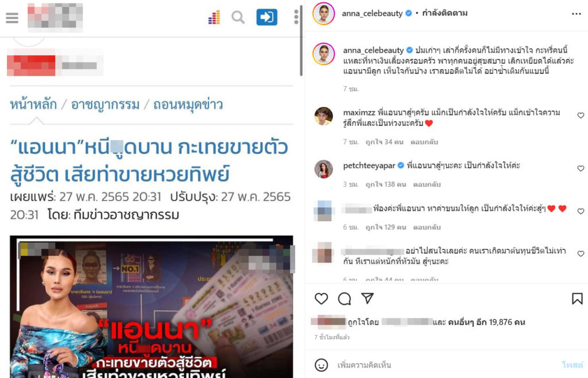Like petchteeyapar's comment with small heart
588x378 pixels.
pos(581,168)
